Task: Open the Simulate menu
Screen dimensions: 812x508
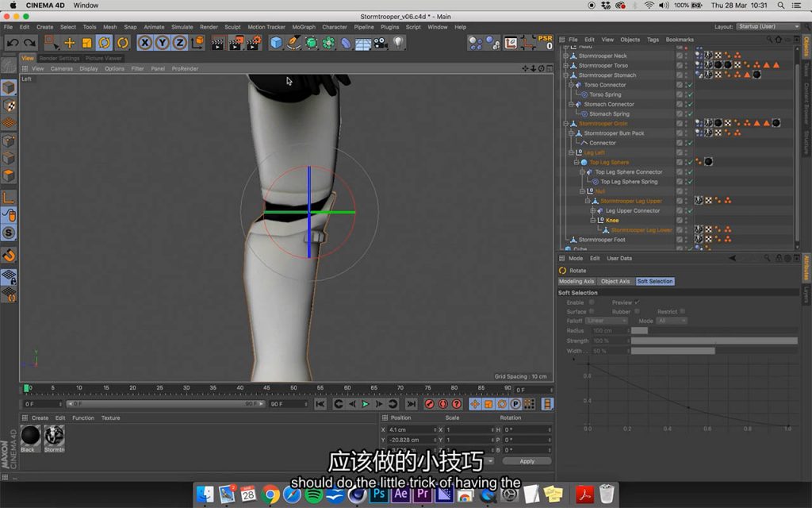Action: click(x=182, y=27)
